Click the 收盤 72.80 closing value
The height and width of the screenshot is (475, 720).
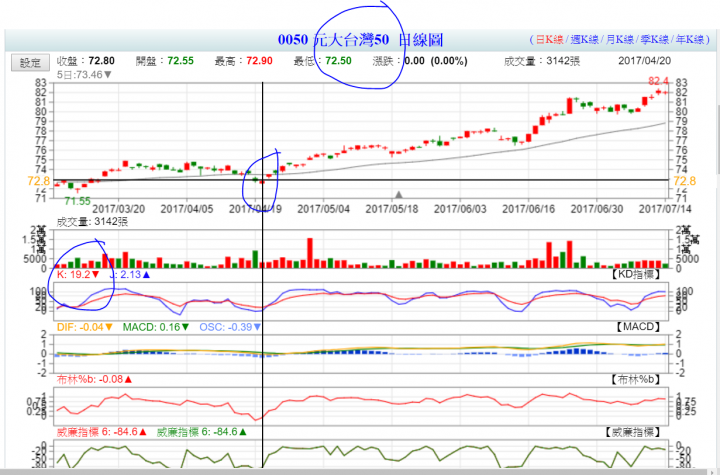coord(85,61)
